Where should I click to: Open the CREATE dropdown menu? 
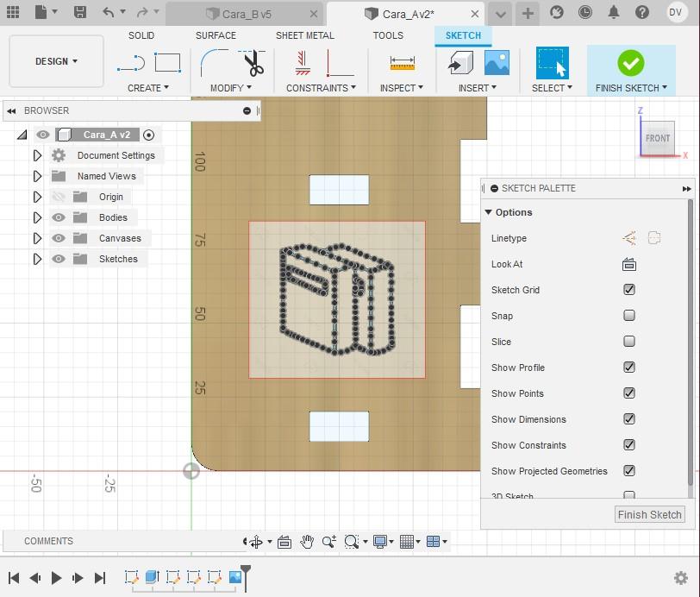pos(148,88)
